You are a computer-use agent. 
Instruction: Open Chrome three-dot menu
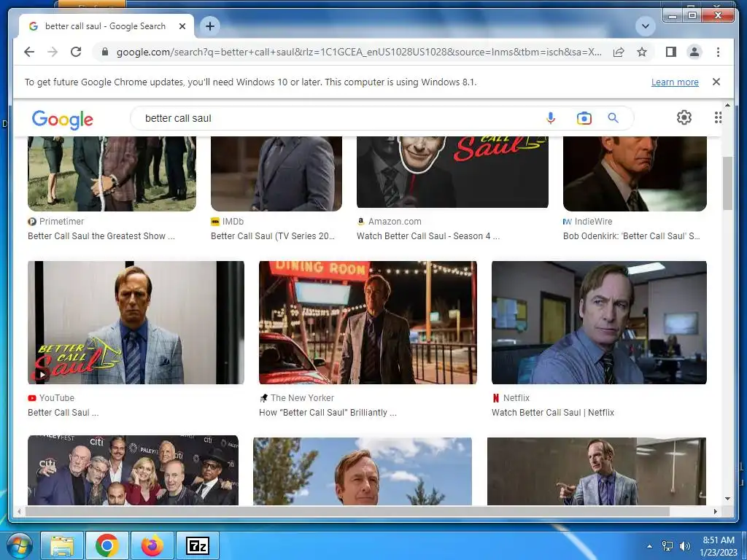718,52
